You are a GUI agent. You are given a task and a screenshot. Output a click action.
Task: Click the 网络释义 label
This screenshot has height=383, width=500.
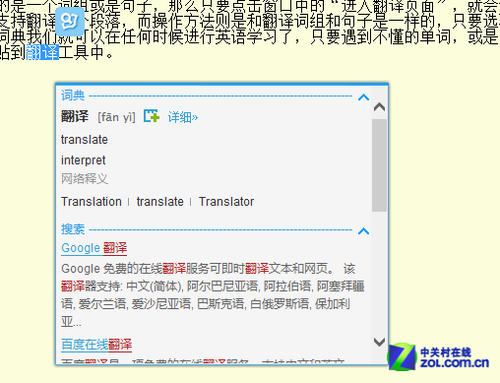(x=85, y=179)
